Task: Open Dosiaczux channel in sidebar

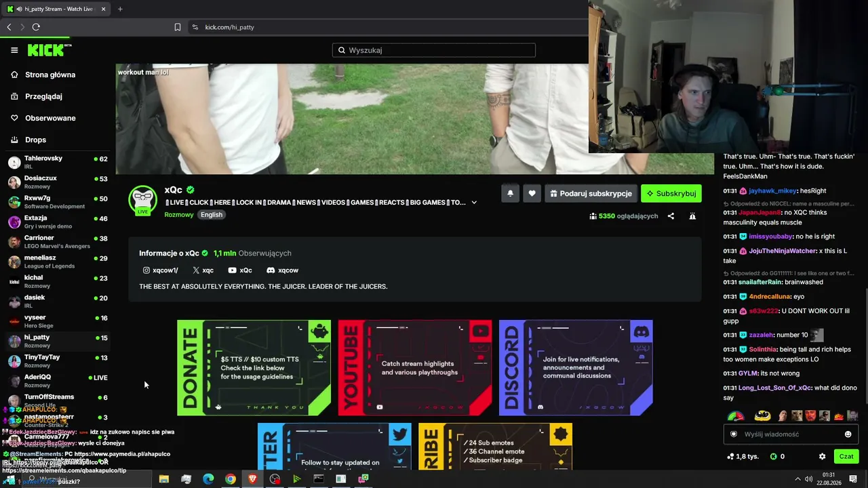Action: point(58,182)
